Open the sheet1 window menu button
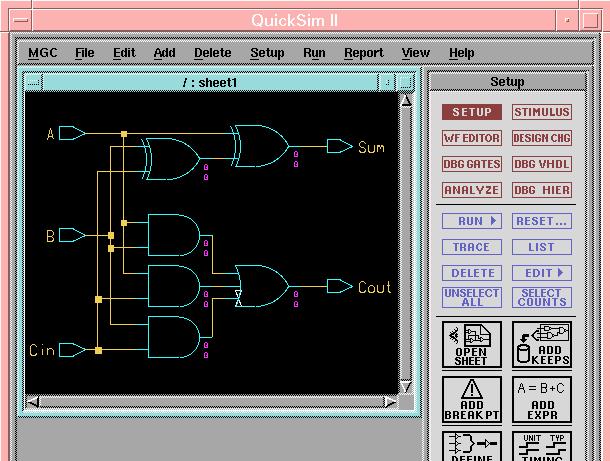 [x=33, y=83]
